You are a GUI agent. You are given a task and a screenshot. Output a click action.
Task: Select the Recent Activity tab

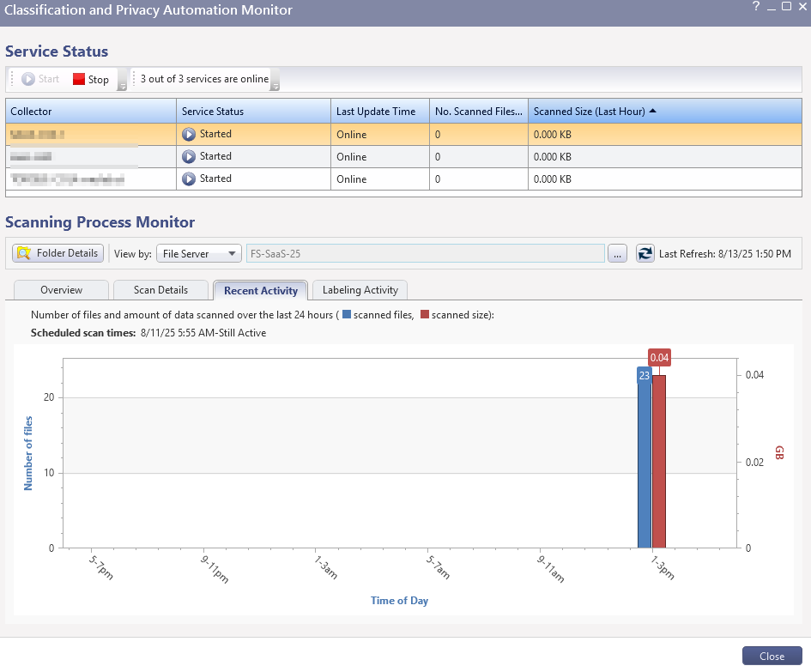coord(261,291)
